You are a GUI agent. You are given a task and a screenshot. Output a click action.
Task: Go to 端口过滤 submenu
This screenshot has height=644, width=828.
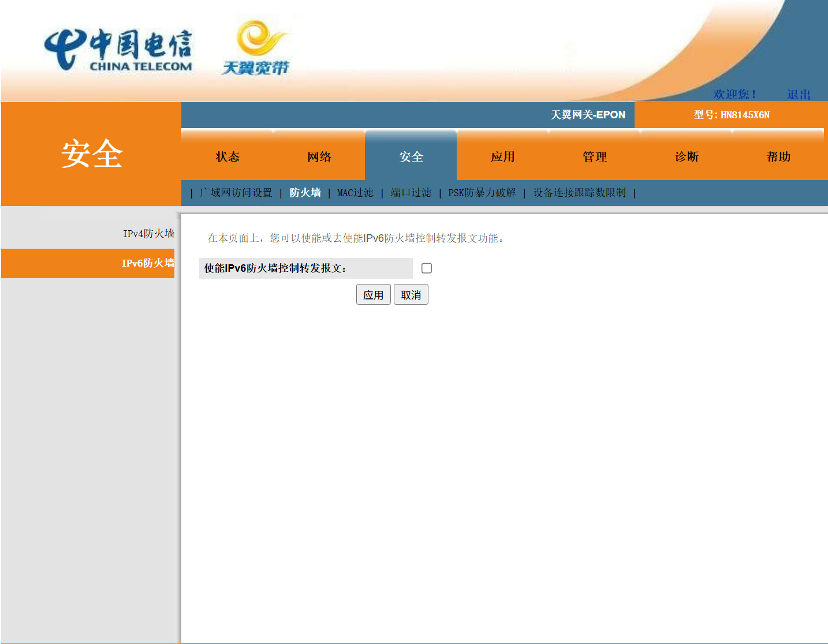pos(411,193)
